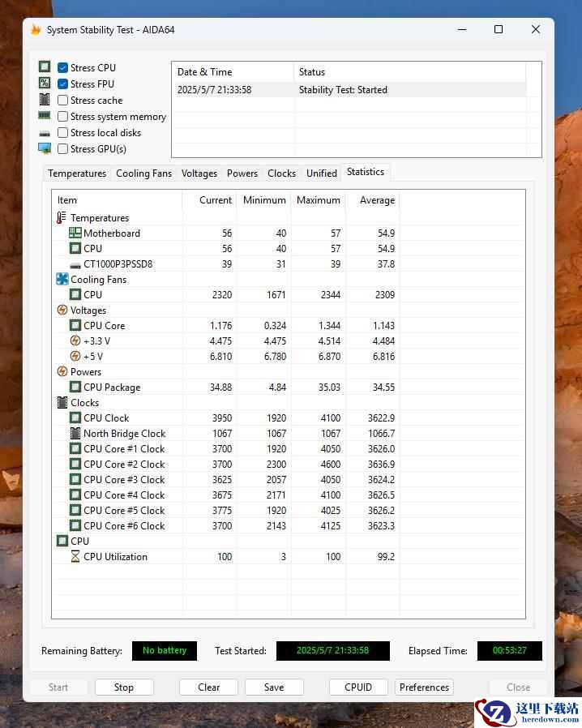Screen dimensions: 582x728
Task: Click the Clear button
Action: [x=208, y=687]
